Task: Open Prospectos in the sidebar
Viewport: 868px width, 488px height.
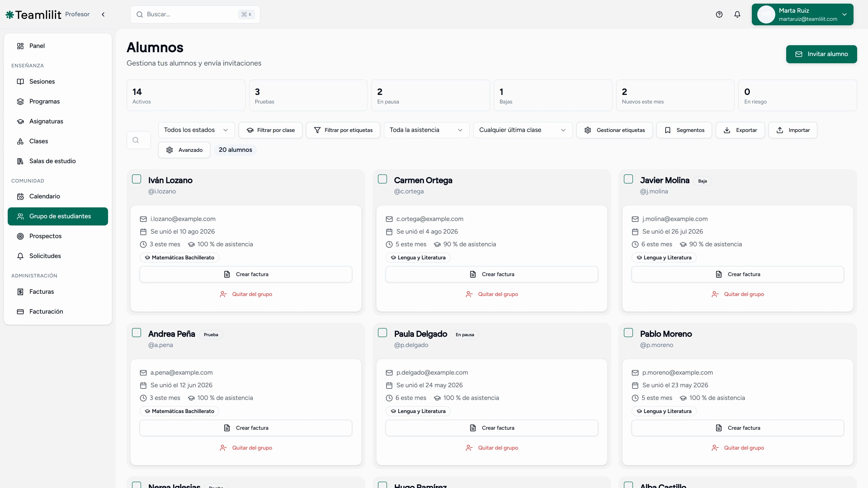Action: tap(58, 236)
